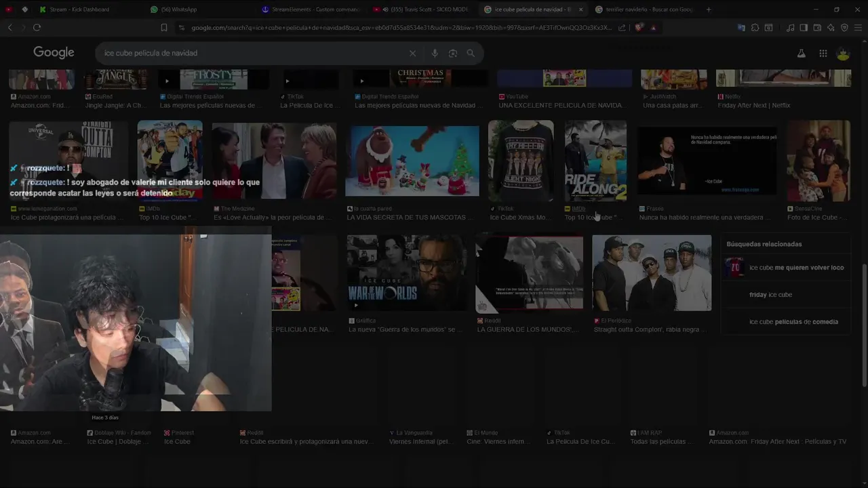Select related search 'ice cube peliculas de comedia'
Screen dimensions: 868x488
tap(787, 322)
